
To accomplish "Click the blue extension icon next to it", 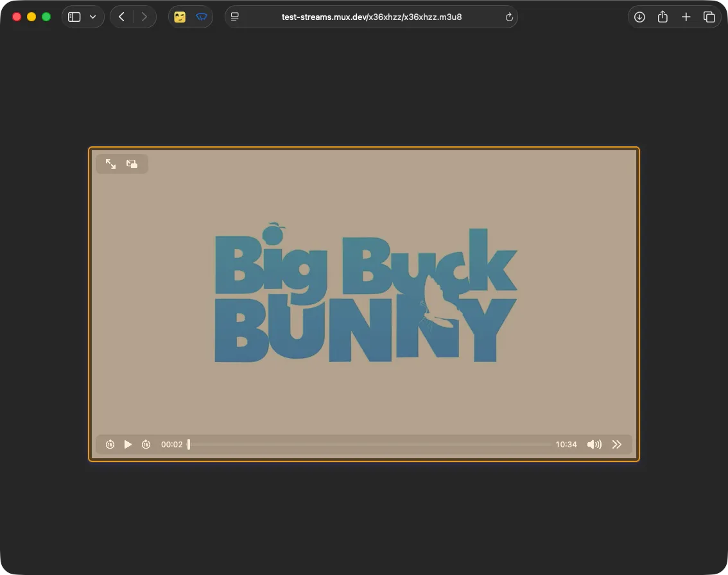I will click(x=202, y=17).
